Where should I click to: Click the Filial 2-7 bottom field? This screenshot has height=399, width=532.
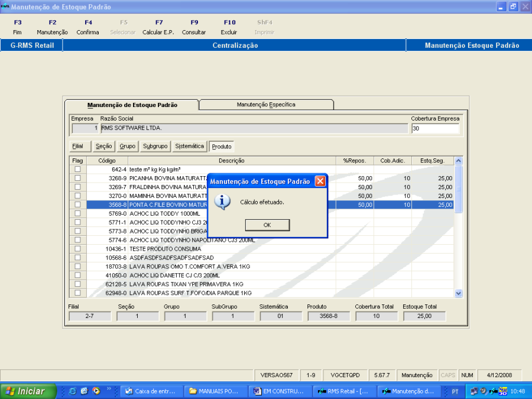pyautogui.click(x=90, y=316)
